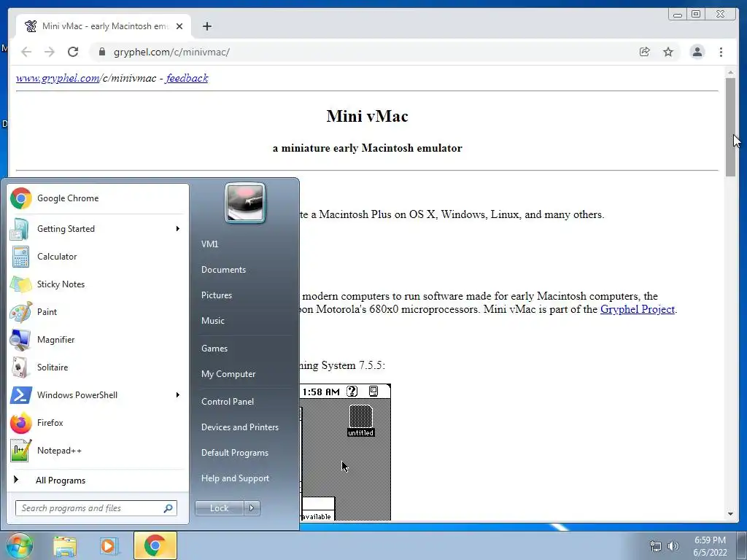Image resolution: width=747 pixels, height=560 pixels.
Task: Open shutdown options arrow next to Lock
Action: click(x=252, y=508)
